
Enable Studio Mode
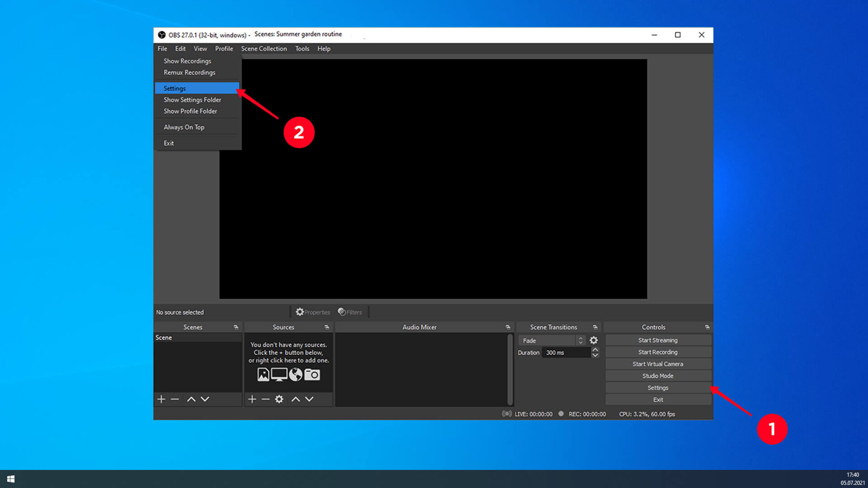(658, 376)
